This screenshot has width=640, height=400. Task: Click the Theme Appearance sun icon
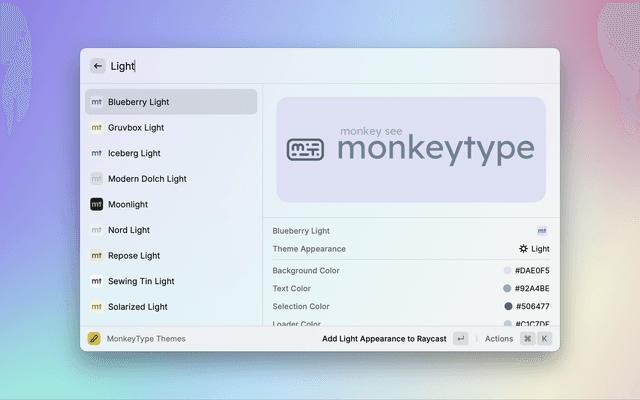tap(523, 249)
